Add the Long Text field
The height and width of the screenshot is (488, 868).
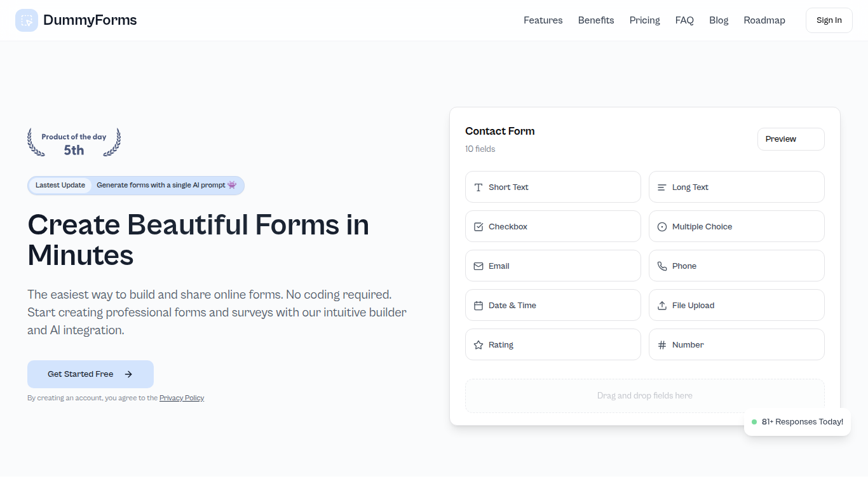736,187
